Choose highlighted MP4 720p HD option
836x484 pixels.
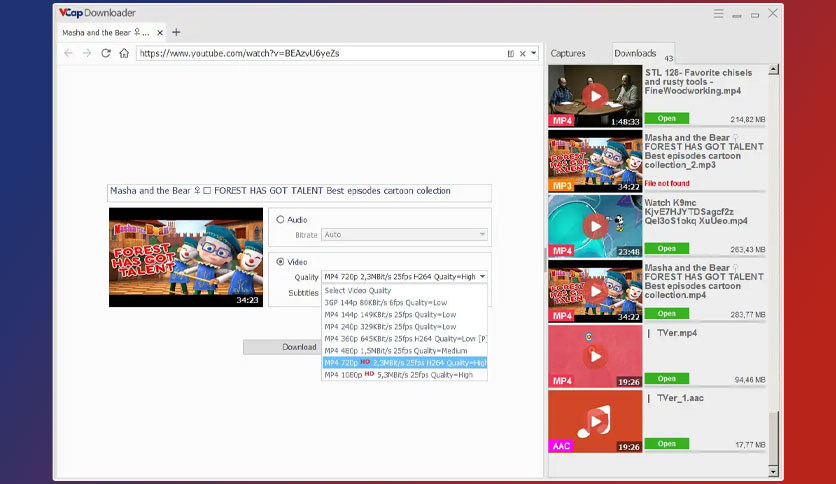coord(404,363)
